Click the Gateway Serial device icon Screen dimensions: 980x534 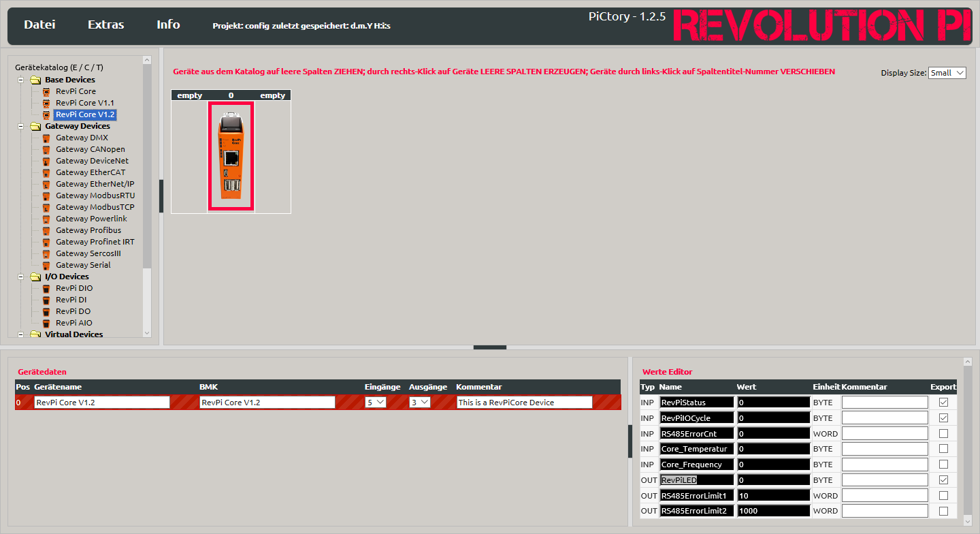tap(46, 265)
